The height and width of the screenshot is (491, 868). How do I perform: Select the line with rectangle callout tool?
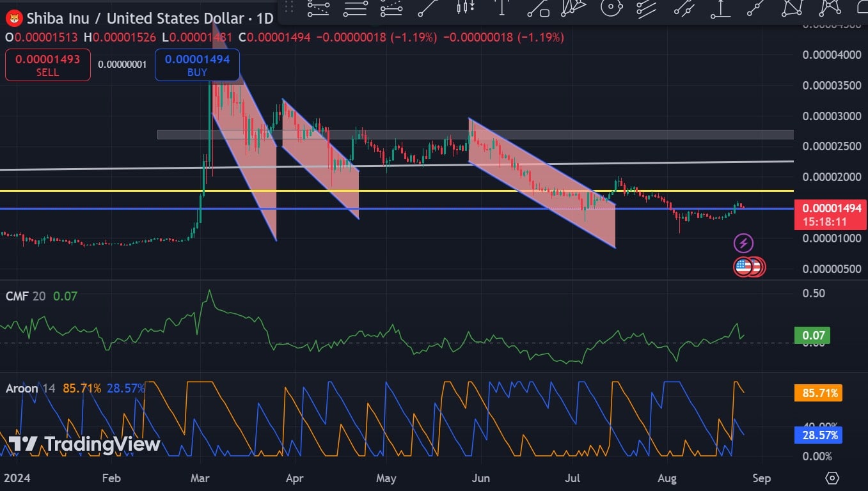tap(538, 8)
